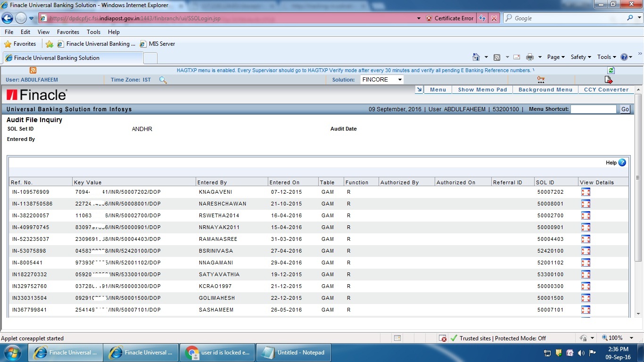Open the Print icon in the command bar

pyautogui.click(x=530, y=57)
